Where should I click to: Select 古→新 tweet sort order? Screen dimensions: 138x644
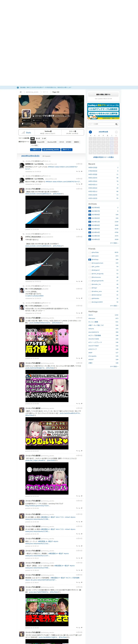point(44,138)
